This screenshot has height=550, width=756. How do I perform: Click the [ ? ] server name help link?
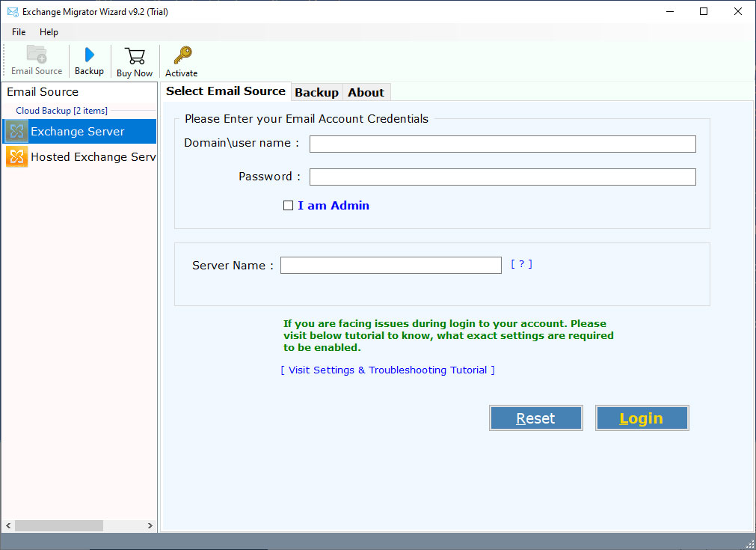[x=521, y=264]
